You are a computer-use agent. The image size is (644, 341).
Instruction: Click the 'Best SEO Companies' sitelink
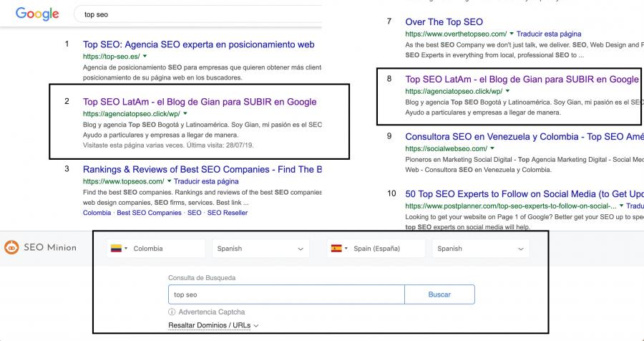(x=149, y=213)
